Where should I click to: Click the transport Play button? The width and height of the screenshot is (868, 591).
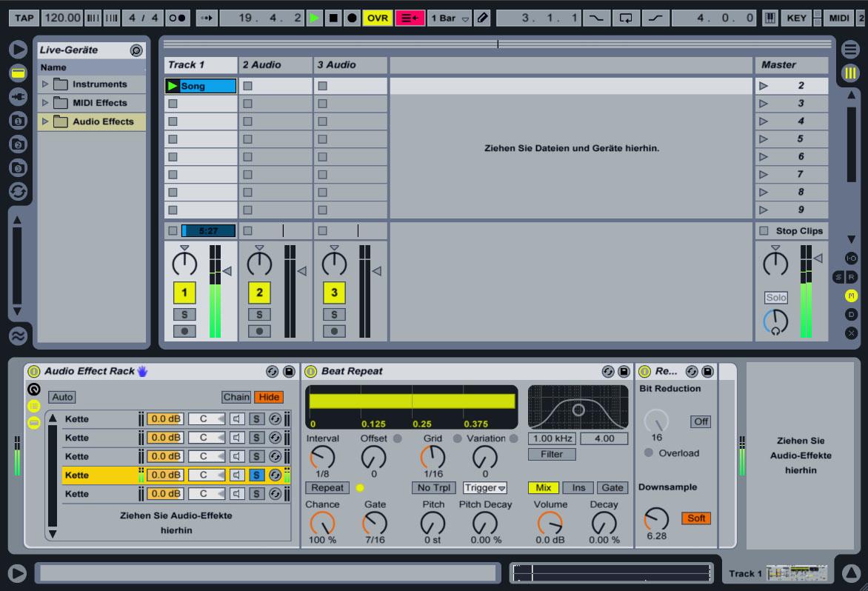tap(315, 18)
